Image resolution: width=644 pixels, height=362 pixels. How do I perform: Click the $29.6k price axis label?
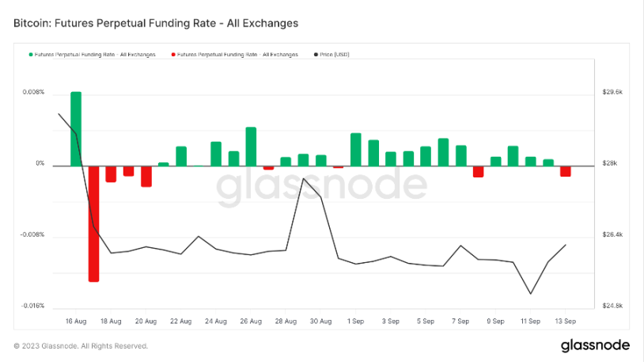point(612,92)
